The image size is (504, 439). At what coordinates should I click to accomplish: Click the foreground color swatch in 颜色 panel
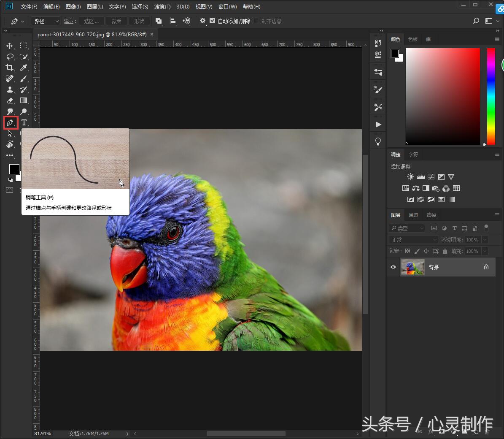[395, 54]
